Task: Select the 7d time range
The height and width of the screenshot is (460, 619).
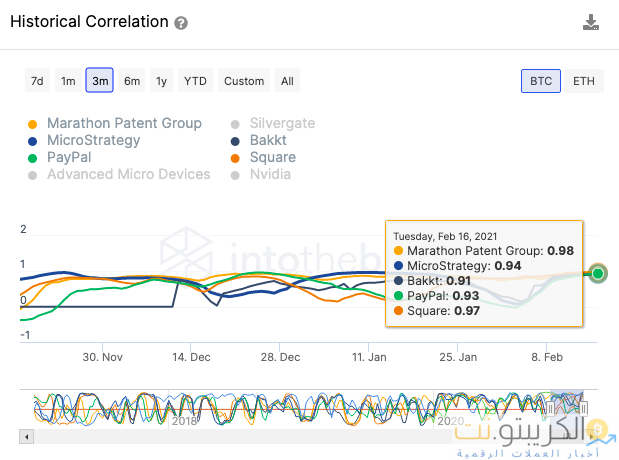Action: 37,81
